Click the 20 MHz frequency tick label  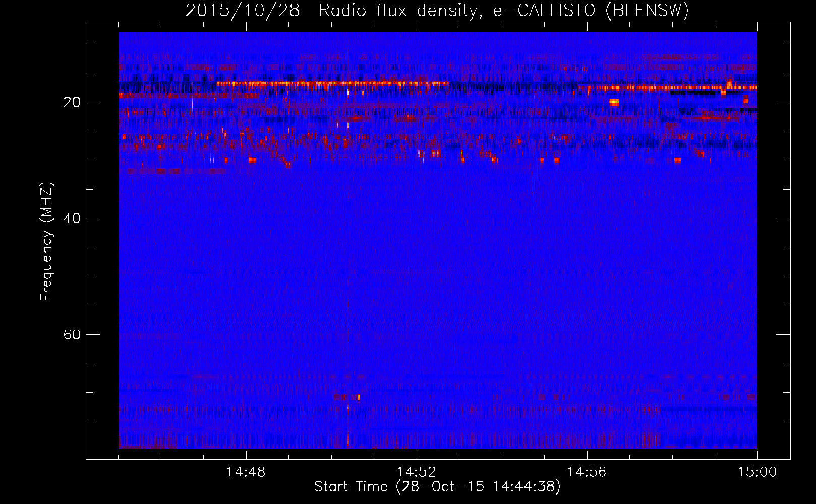[x=72, y=102]
